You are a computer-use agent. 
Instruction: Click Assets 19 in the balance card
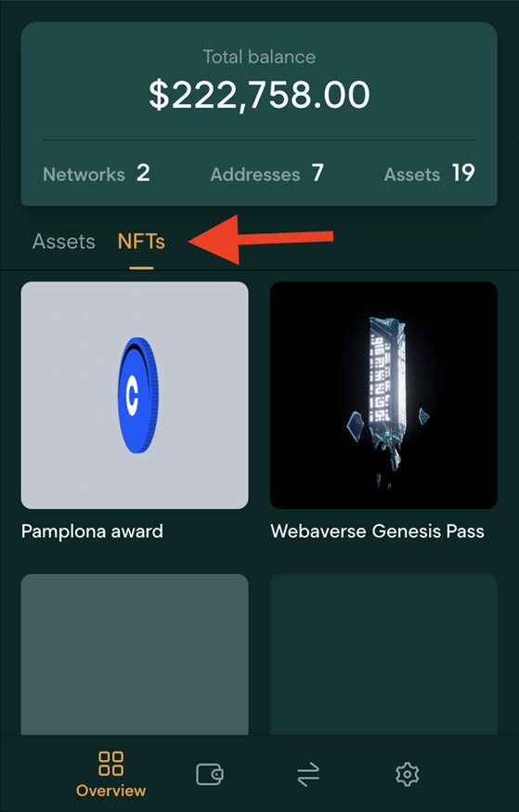(x=430, y=174)
